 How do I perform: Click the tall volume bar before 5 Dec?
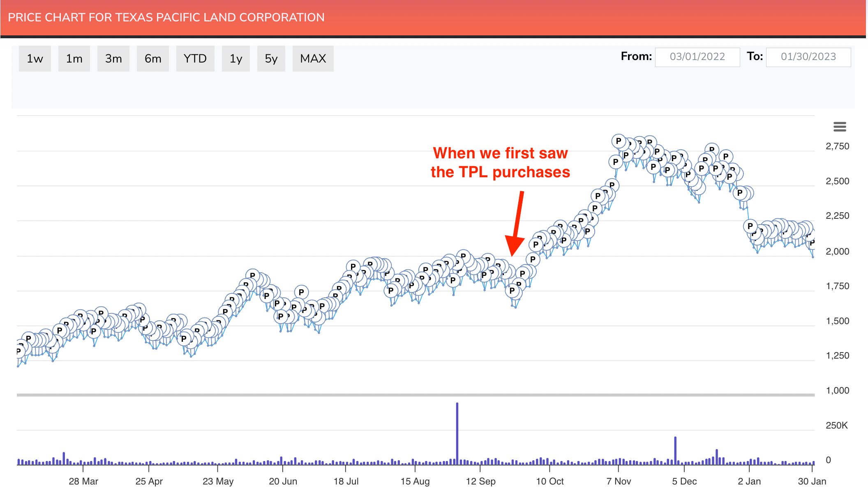tap(675, 450)
